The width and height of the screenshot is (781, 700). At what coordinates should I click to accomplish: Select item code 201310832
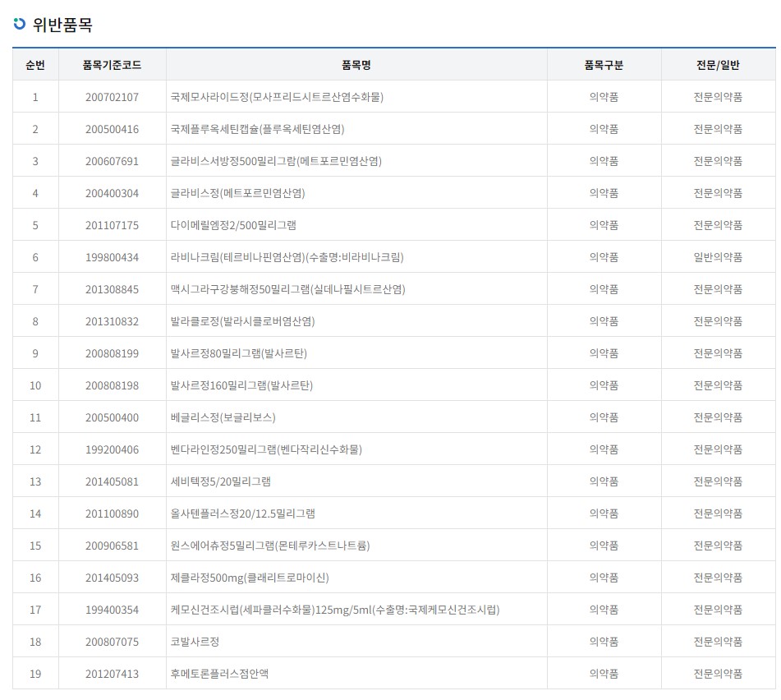pos(112,321)
